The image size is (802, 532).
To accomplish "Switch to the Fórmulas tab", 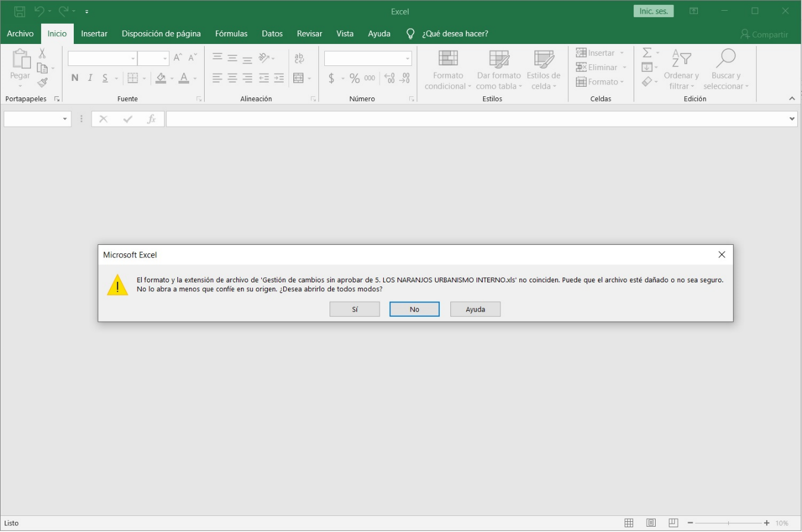I will (231, 34).
